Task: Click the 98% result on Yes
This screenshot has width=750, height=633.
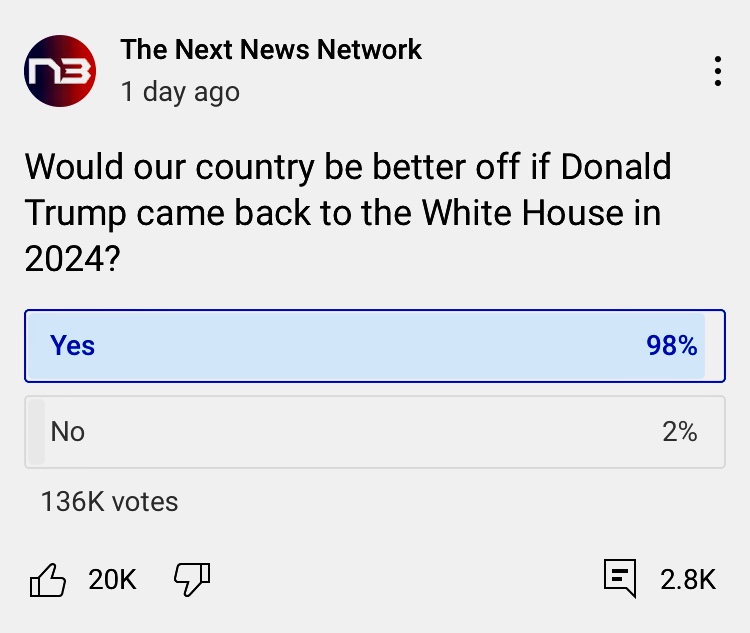Action: coord(671,346)
